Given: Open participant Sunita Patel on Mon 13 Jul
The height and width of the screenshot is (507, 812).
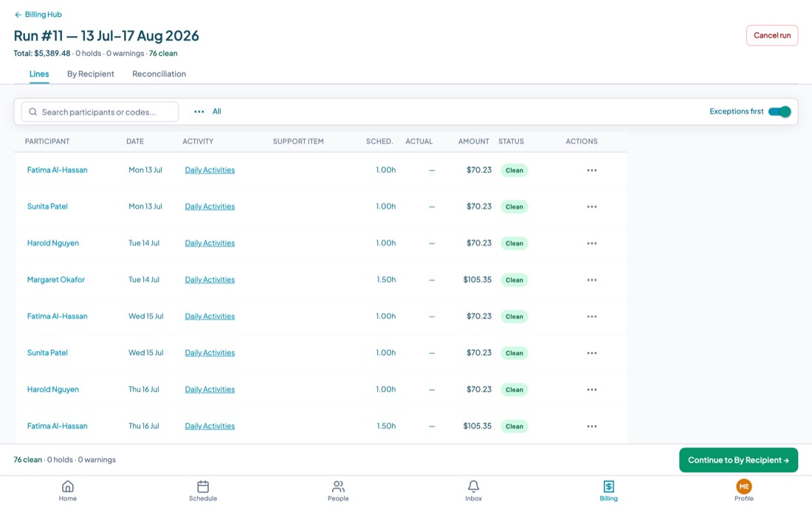Looking at the screenshot, I should (47, 206).
